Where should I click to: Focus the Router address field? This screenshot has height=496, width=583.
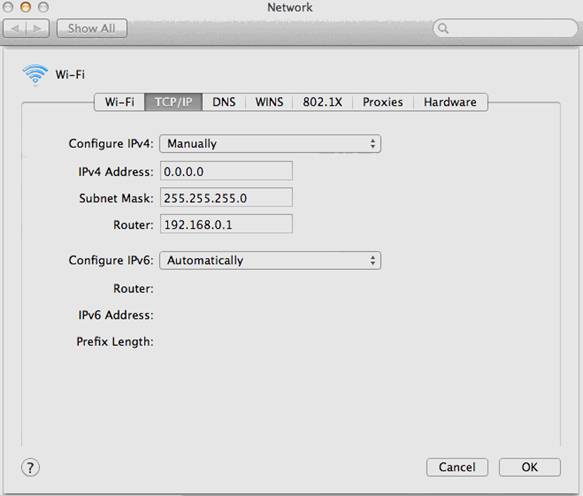click(x=226, y=224)
